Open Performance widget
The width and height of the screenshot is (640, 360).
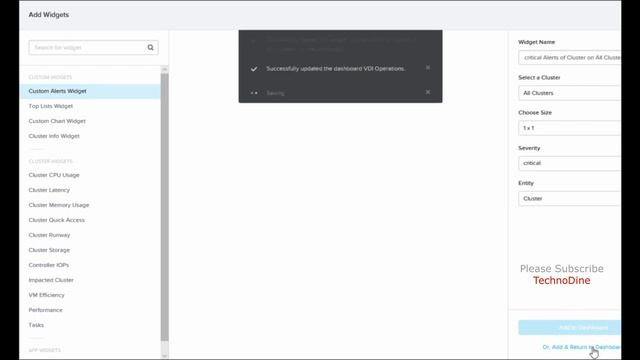(x=46, y=310)
